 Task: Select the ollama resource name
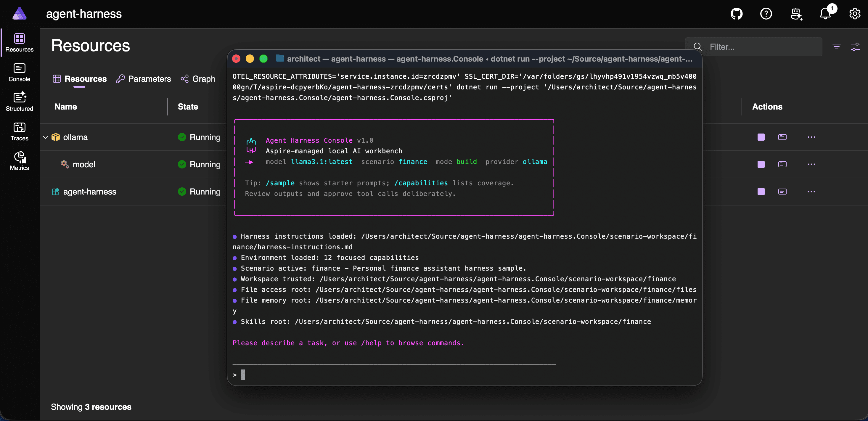[75, 137]
